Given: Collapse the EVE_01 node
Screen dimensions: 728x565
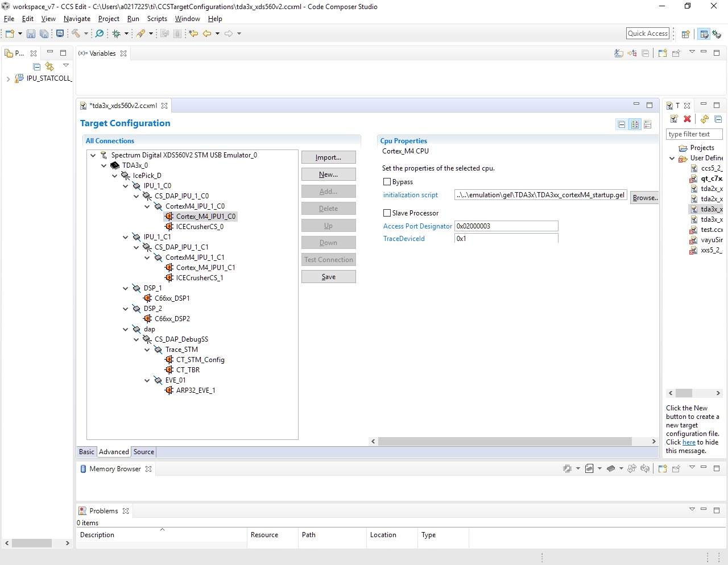Looking at the screenshot, I should tap(147, 380).
